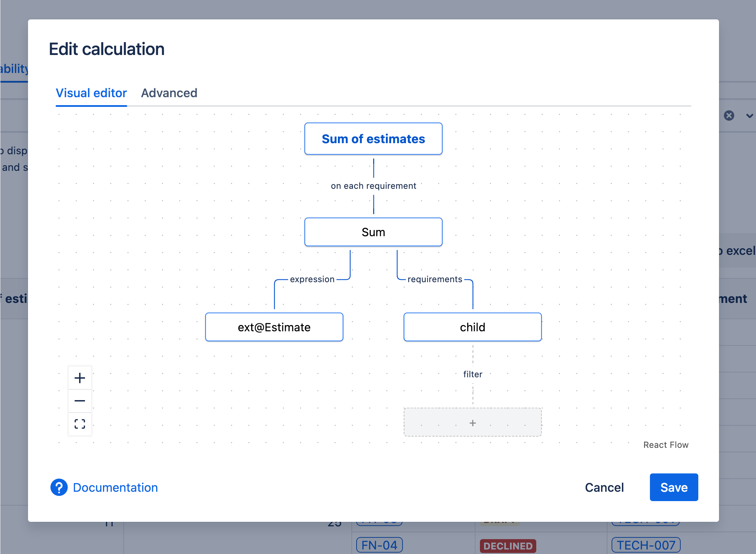
Task: Click the zoom out icon
Action: (79, 401)
